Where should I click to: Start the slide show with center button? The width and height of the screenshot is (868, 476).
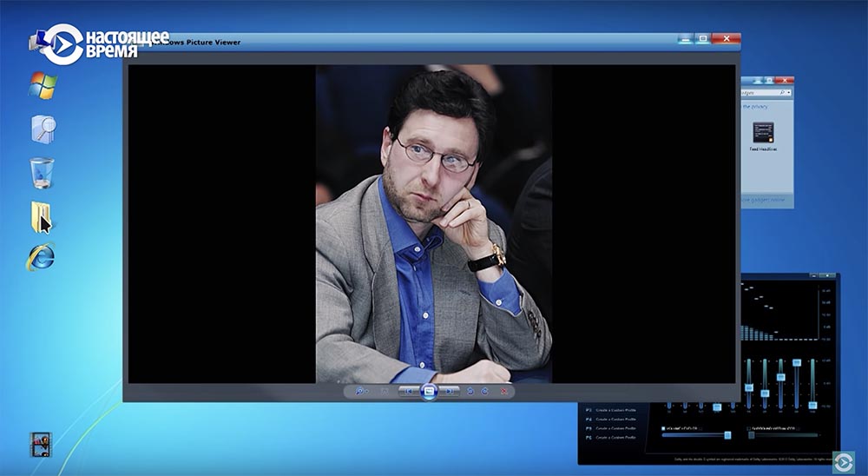click(x=429, y=391)
